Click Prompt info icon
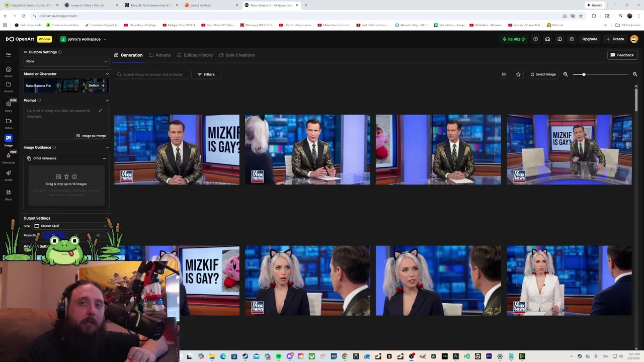This screenshot has height=362, width=644. pyautogui.click(x=39, y=101)
